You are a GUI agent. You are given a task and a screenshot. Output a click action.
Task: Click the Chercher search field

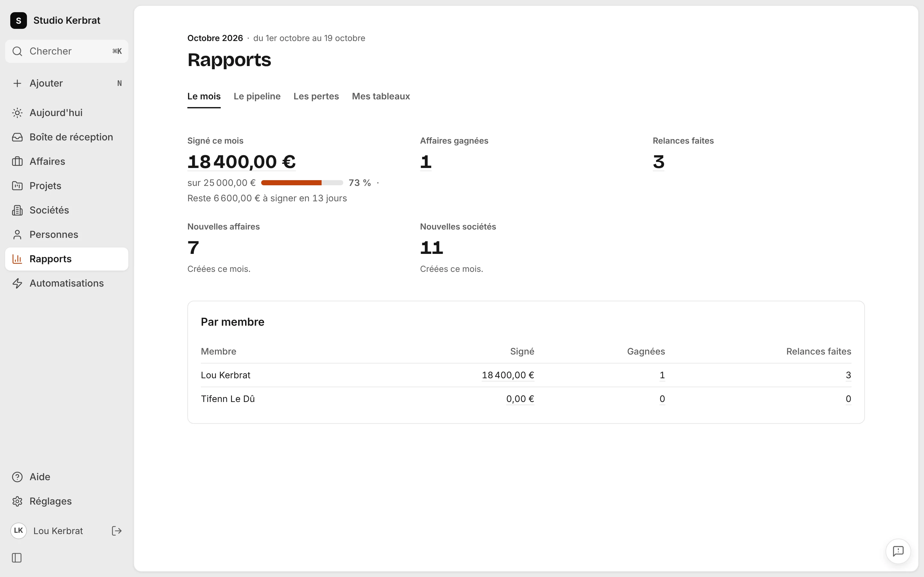[x=67, y=51]
